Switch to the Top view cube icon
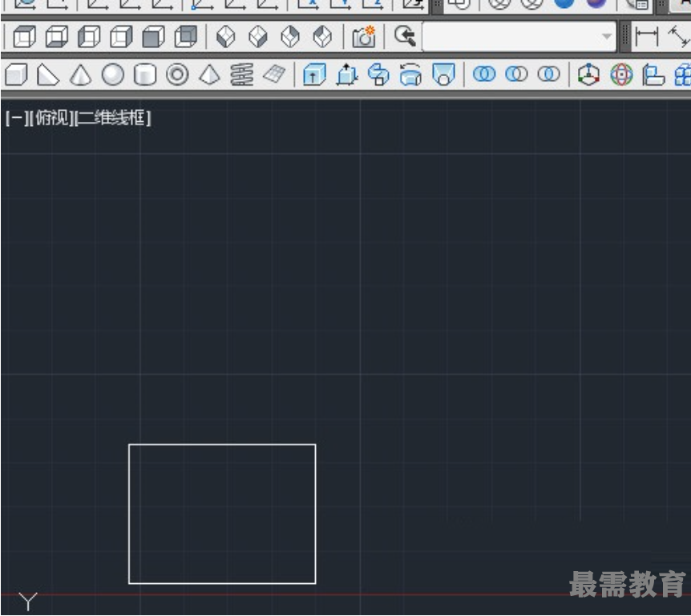The height and width of the screenshot is (616, 691). [x=24, y=37]
